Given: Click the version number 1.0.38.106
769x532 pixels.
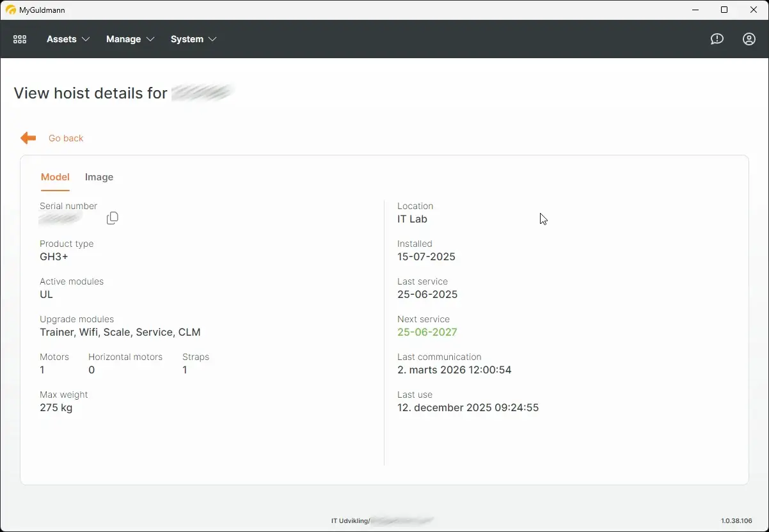Looking at the screenshot, I should (736, 521).
